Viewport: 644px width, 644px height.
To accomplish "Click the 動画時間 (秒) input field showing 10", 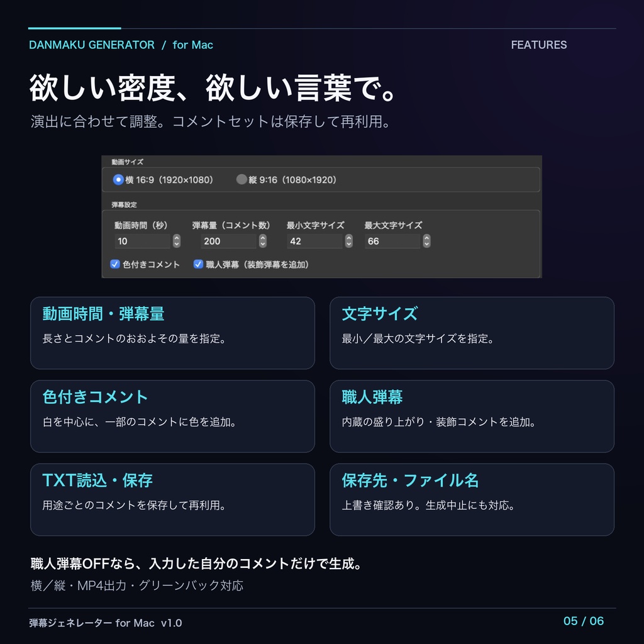I will (x=143, y=241).
